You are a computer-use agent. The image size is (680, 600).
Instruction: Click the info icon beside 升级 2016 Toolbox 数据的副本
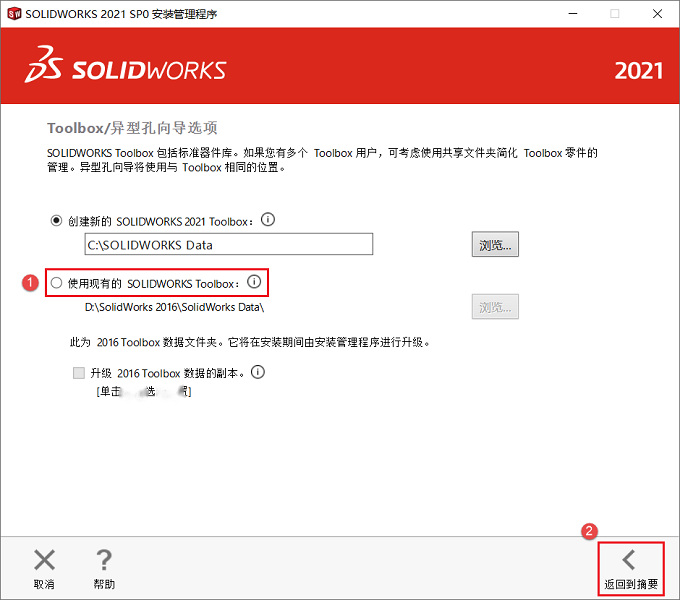[258, 372]
